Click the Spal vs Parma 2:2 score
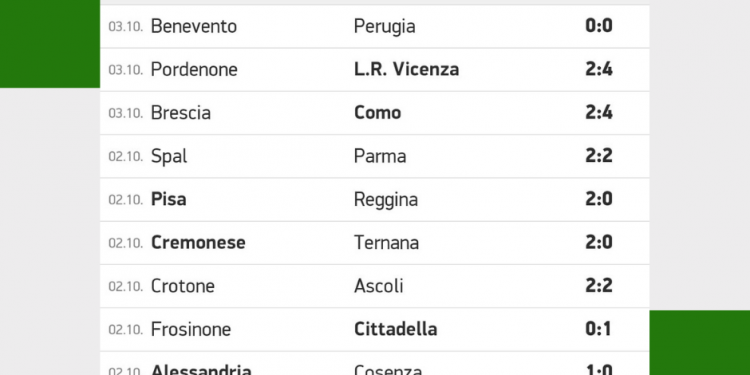The height and width of the screenshot is (375, 750). [599, 156]
